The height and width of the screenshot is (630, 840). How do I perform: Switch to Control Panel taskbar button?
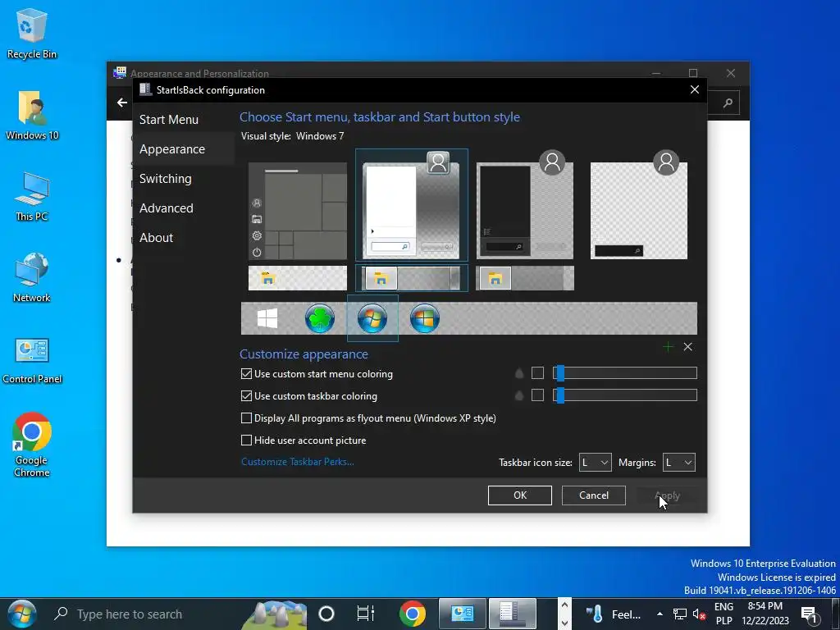[463, 614]
